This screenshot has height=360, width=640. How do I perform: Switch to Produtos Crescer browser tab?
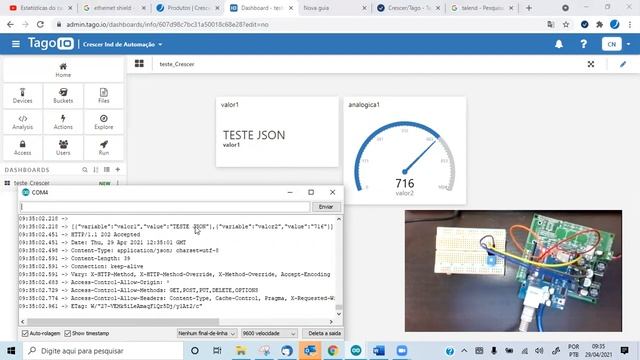188,8
